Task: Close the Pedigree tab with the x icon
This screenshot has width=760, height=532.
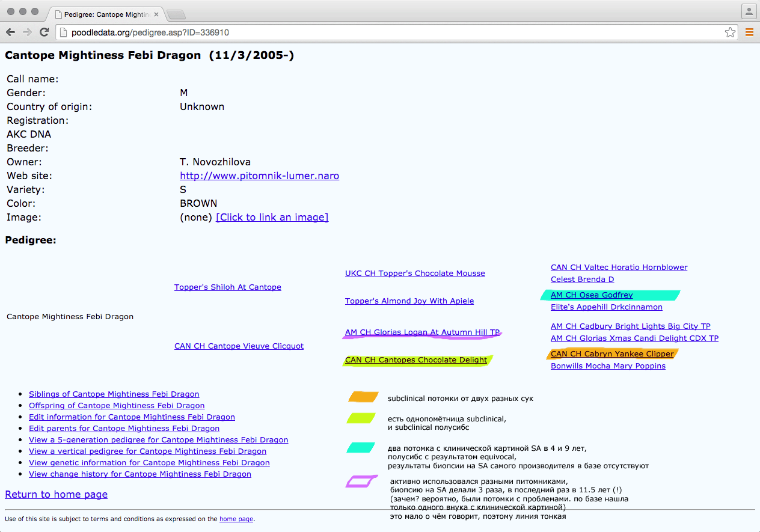Action: click(x=156, y=14)
